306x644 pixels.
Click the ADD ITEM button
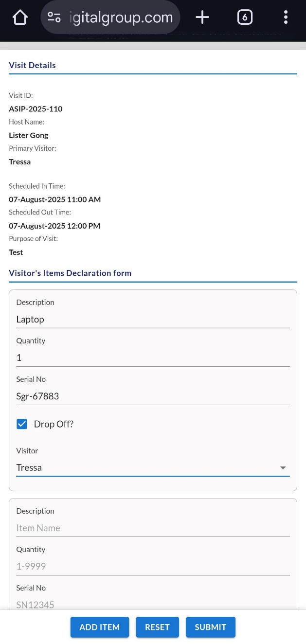99,627
